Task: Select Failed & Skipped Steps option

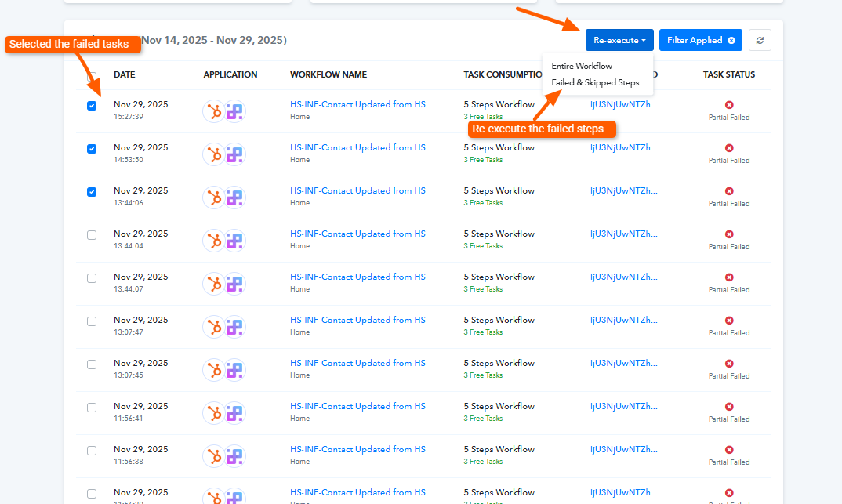Action: click(595, 82)
